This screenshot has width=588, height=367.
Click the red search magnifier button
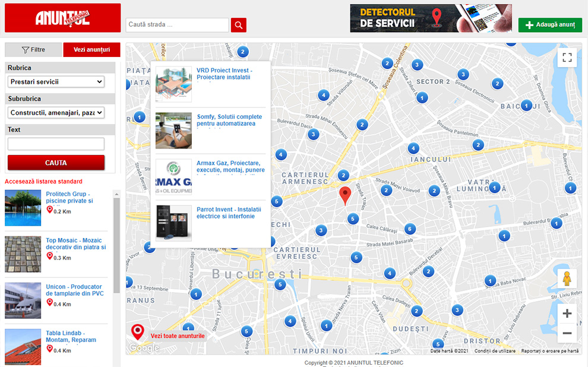coord(238,25)
